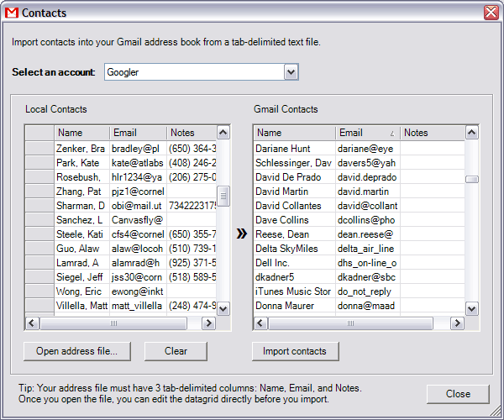Click the email cell 'pjz1@cornel'
The height and width of the screenshot is (420, 504).
139,192
